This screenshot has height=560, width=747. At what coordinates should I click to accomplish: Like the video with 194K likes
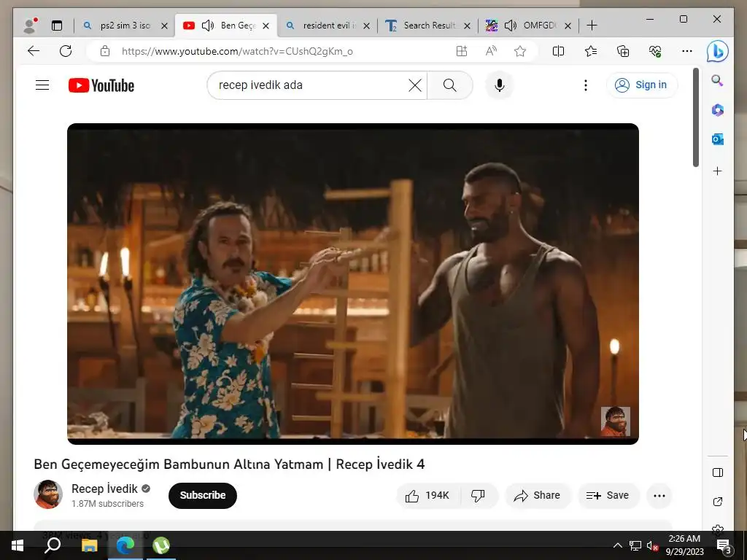pyautogui.click(x=427, y=496)
